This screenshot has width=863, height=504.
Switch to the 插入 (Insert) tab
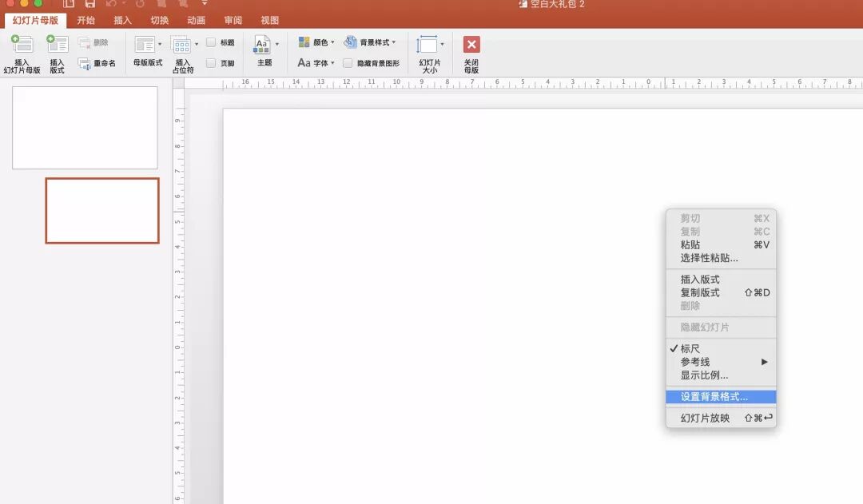coord(123,20)
